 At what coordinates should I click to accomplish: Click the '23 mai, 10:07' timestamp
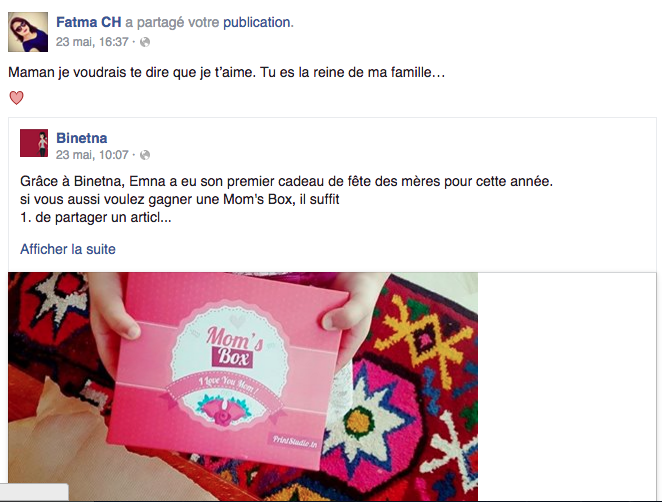click(x=92, y=155)
